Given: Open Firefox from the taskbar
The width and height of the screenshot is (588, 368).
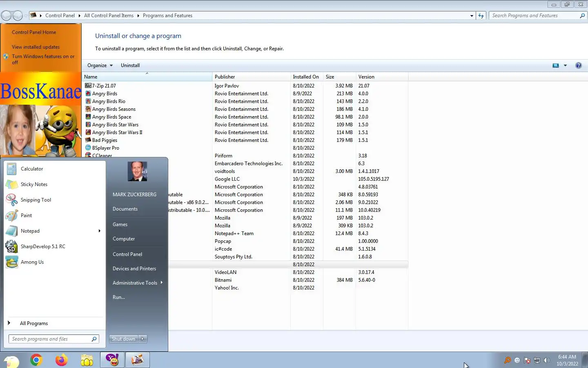Looking at the screenshot, I should (62, 360).
